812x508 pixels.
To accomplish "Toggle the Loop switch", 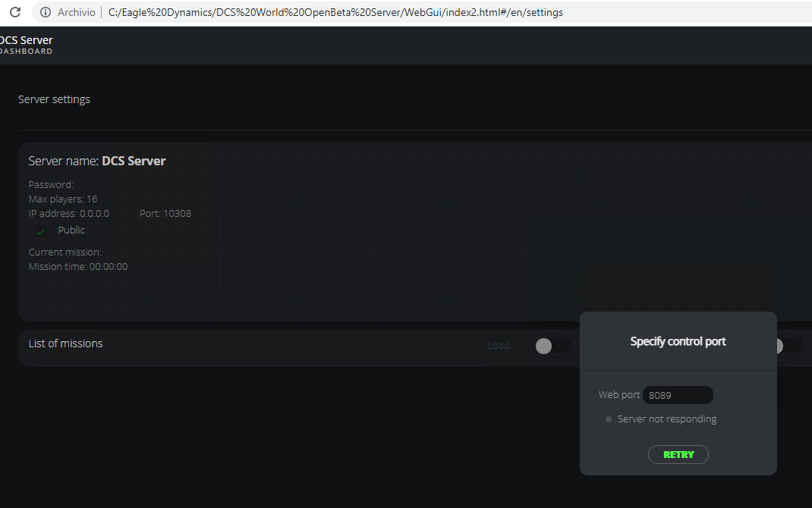I will point(553,346).
